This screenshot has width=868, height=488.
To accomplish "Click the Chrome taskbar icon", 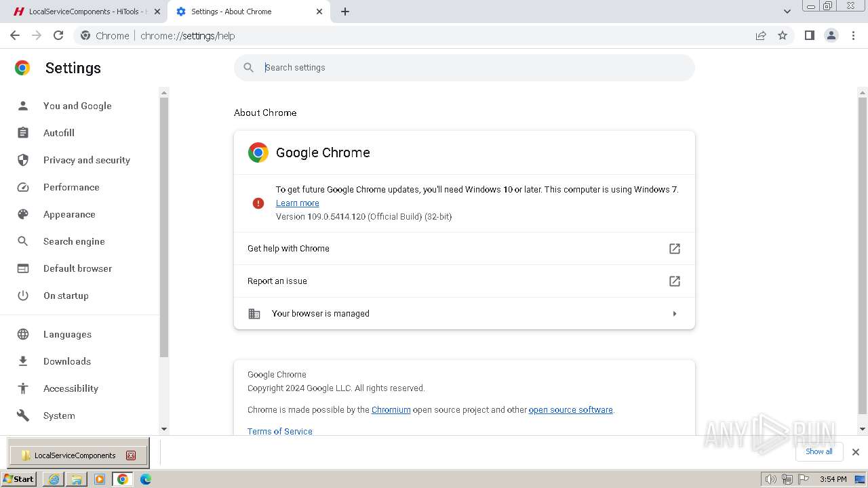I will tap(123, 479).
